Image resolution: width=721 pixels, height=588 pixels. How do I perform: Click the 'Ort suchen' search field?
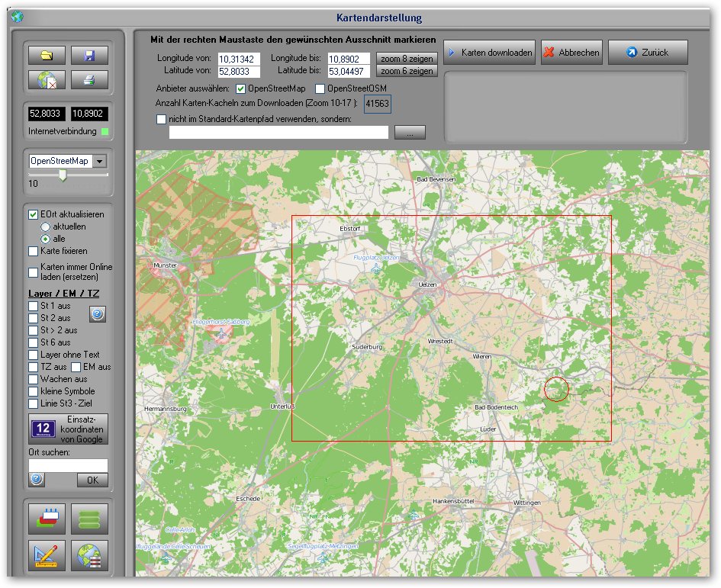68,465
